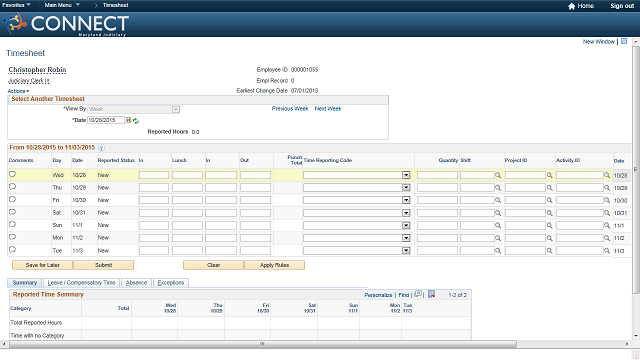Click the horizontal scrollbar at page bottom

(x=263, y=344)
